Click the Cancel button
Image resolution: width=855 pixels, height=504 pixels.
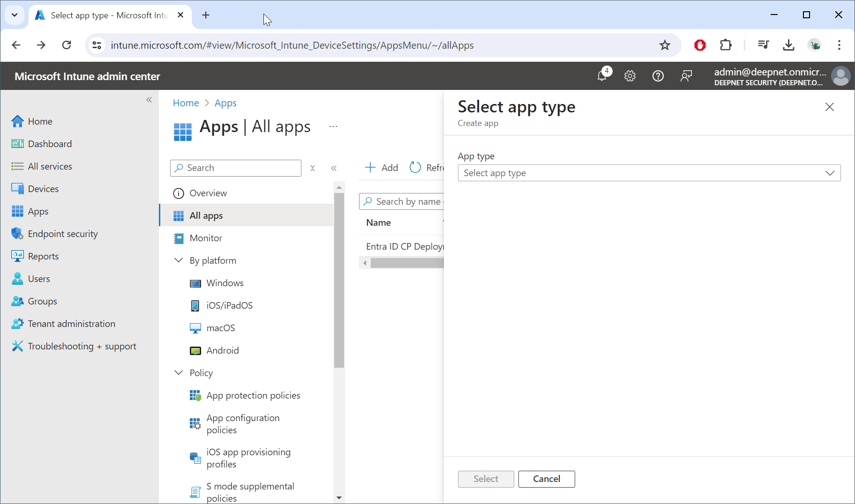pos(546,479)
